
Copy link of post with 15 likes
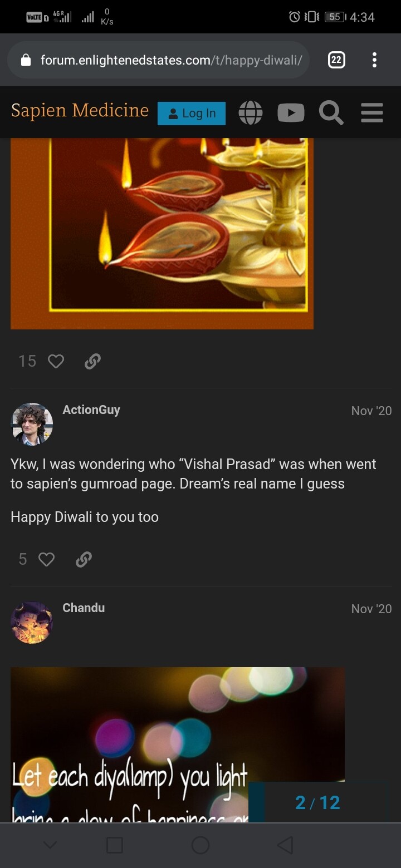pos(92,362)
